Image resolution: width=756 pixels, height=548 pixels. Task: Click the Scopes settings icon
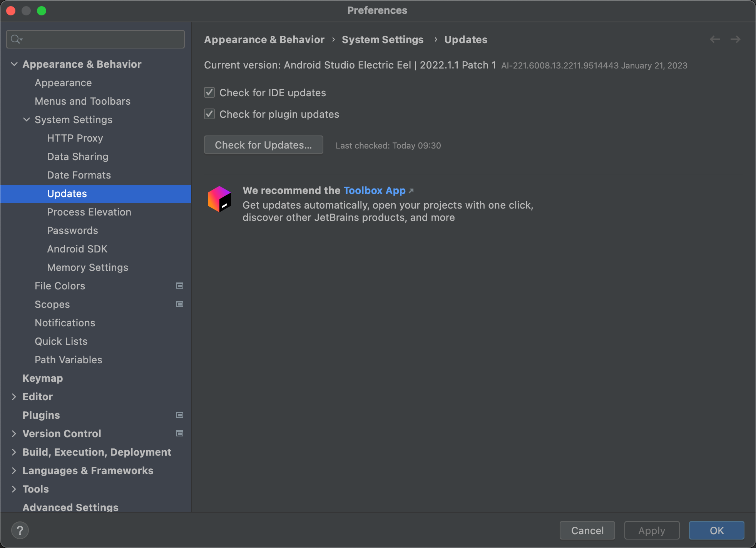[180, 304]
